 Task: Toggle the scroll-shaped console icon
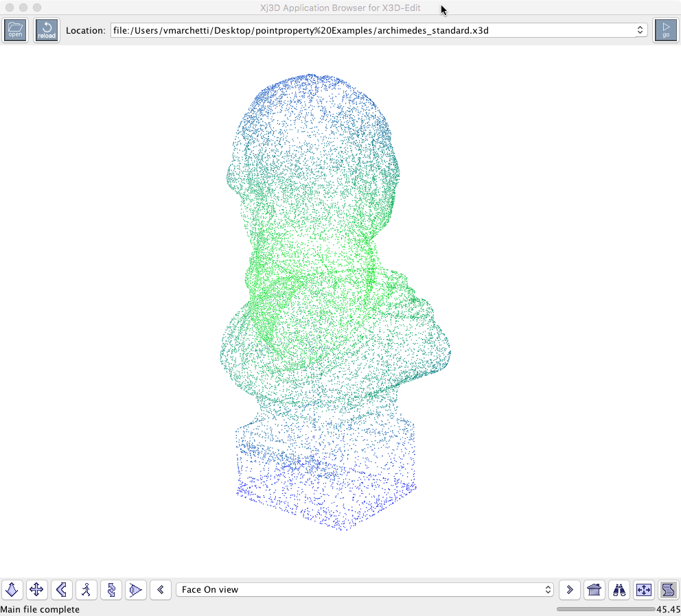point(668,589)
